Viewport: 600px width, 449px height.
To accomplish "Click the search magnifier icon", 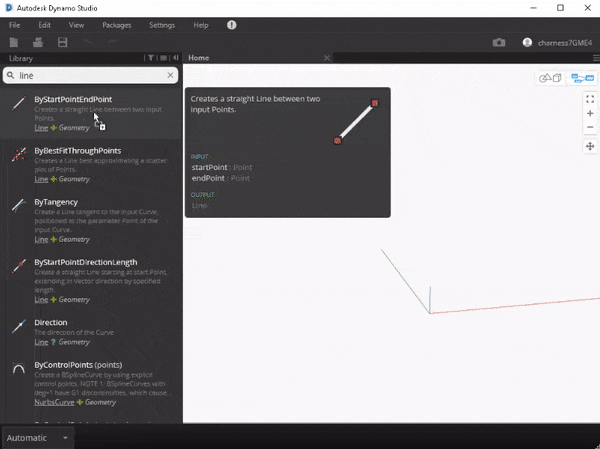I will pos(11,75).
